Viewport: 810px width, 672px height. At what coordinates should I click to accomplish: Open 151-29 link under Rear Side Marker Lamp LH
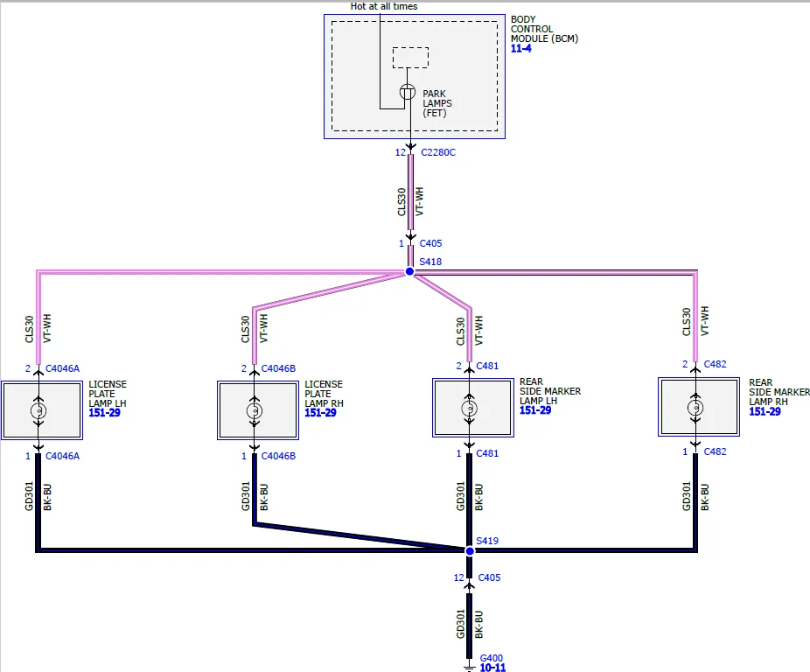pos(535,409)
